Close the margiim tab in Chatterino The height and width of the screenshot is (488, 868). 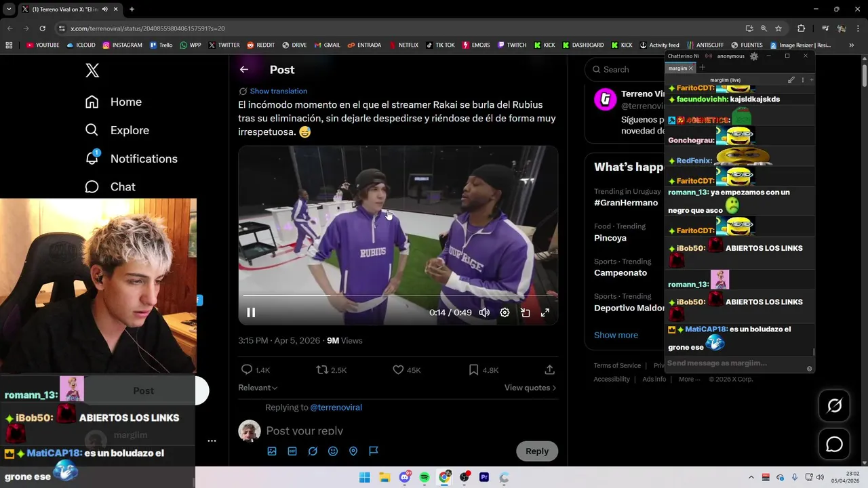[691, 68]
